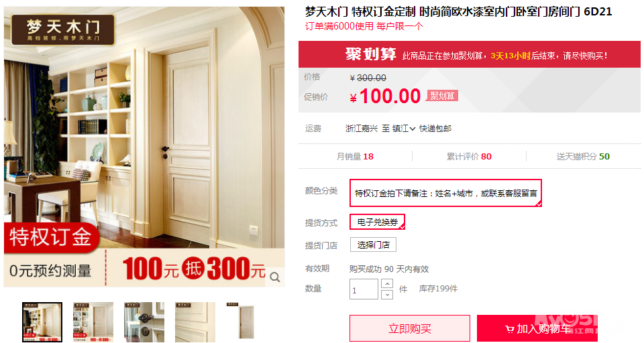Click the magnifier icon on product image

[275, 278]
